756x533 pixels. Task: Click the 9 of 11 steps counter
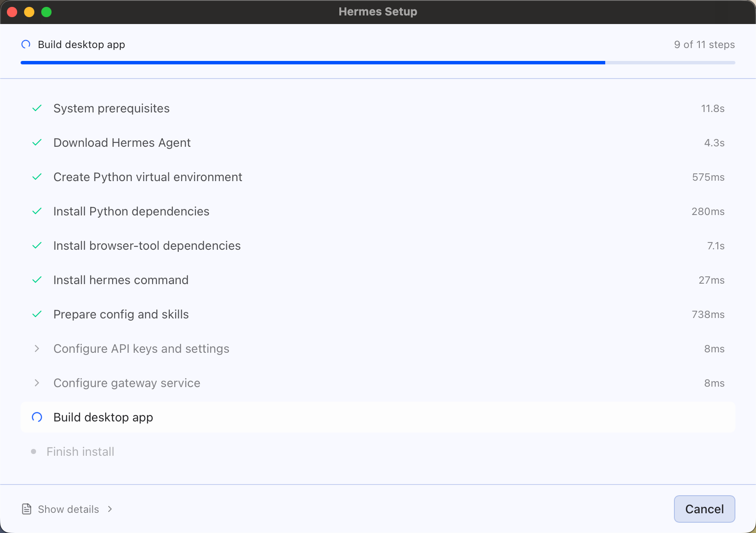tap(704, 45)
